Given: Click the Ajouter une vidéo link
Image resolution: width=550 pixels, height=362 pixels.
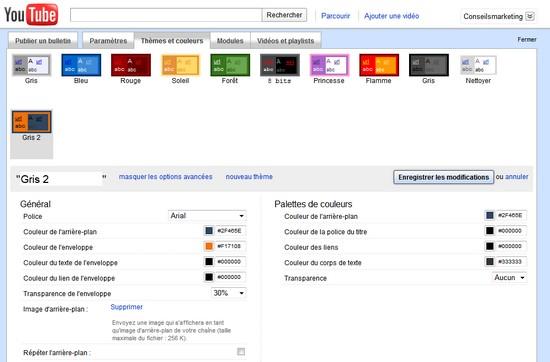Looking at the screenshot, I should point(391,16).
